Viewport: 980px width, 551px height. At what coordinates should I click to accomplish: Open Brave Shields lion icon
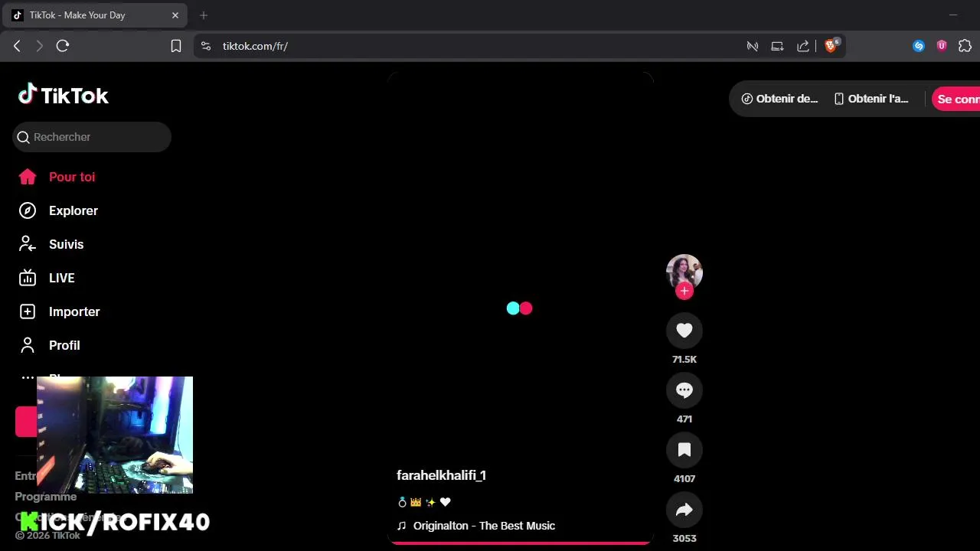831,46
